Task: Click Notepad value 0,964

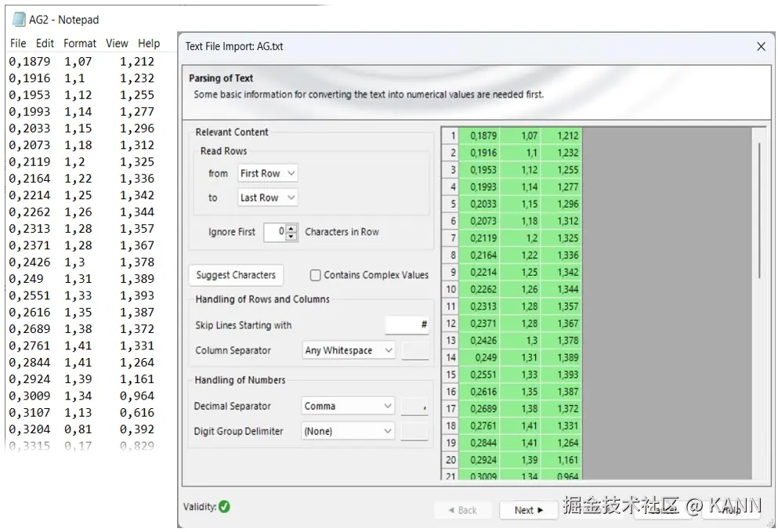Action: 137,396
